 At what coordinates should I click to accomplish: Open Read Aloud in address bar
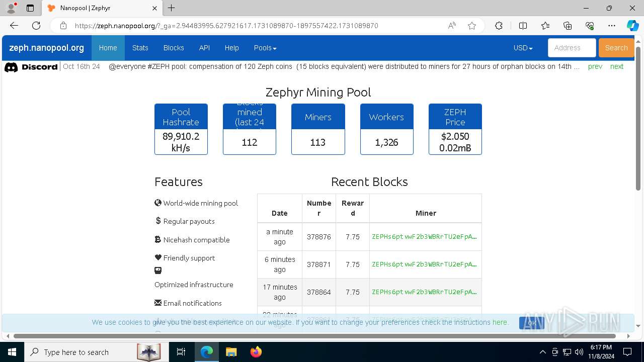[452, 26]
